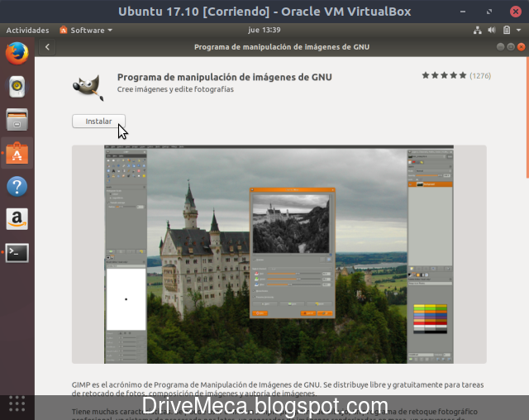Go back with the header back arrow
Image resolution: width=529 pixels, height=420 pixels.
pos(47,47)
